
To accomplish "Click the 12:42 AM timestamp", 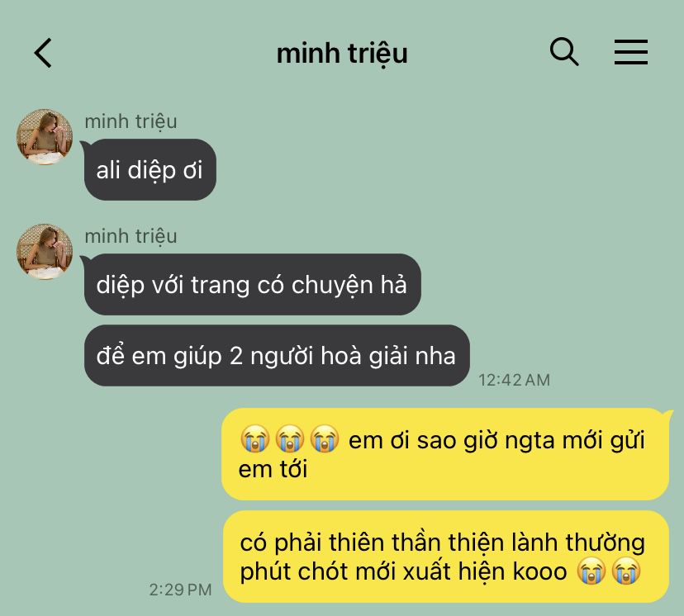I will [x=514, y=380].
